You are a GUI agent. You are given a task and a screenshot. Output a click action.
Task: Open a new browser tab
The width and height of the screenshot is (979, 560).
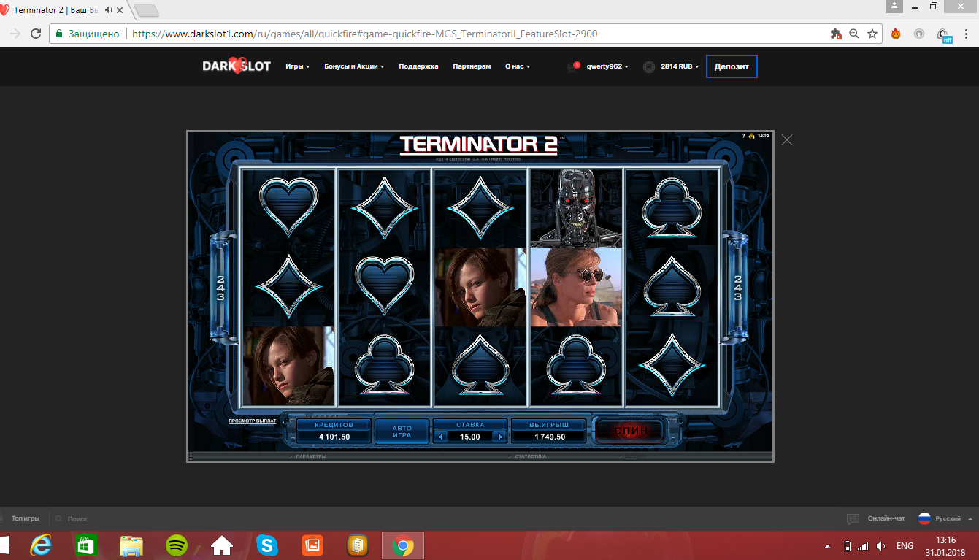(x=147, y=11)
